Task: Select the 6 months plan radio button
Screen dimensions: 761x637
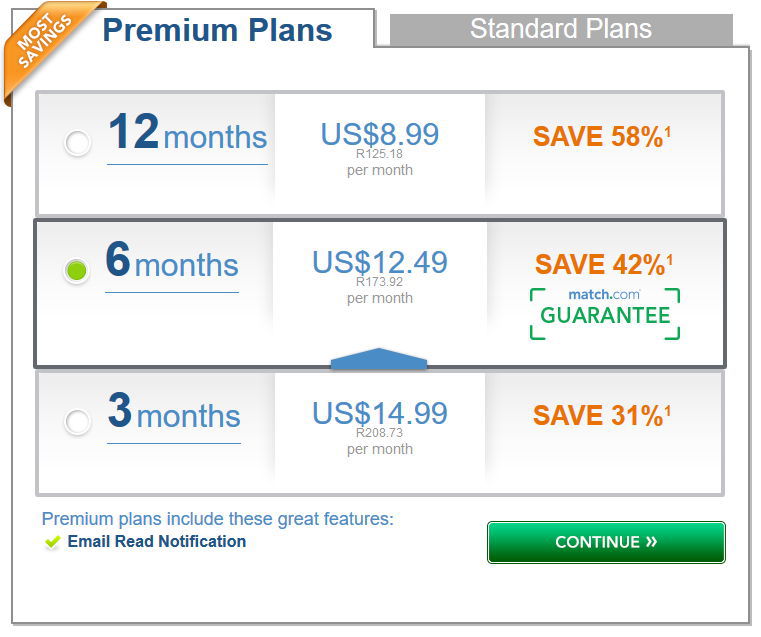Action: pyautogui.click(x=76, y=270)
